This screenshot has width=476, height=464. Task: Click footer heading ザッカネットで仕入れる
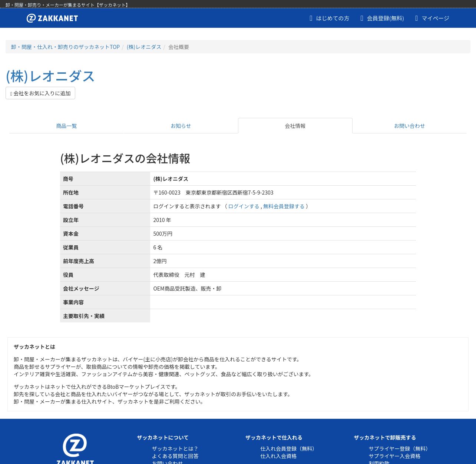pyautogui.click(x=274, y=438)
